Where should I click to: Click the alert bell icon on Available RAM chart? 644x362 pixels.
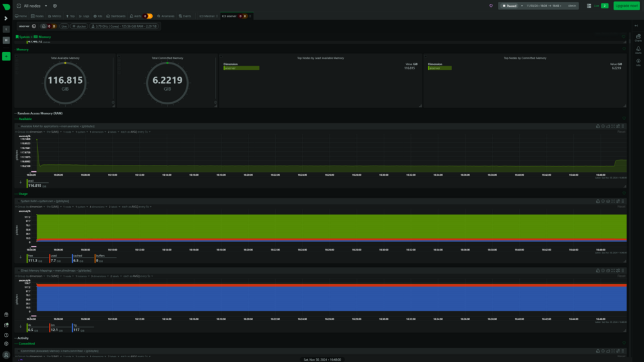click(x=598, y=126)
